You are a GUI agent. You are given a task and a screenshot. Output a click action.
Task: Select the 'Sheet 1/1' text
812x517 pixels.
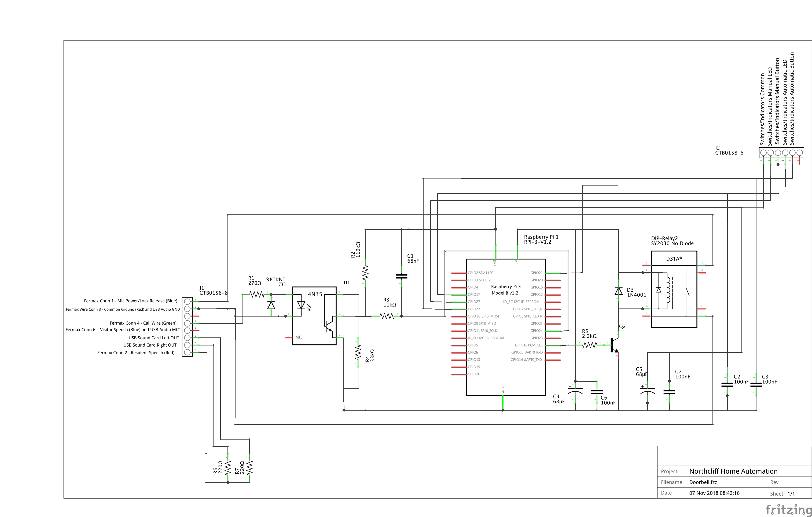(x=782, y=494)
